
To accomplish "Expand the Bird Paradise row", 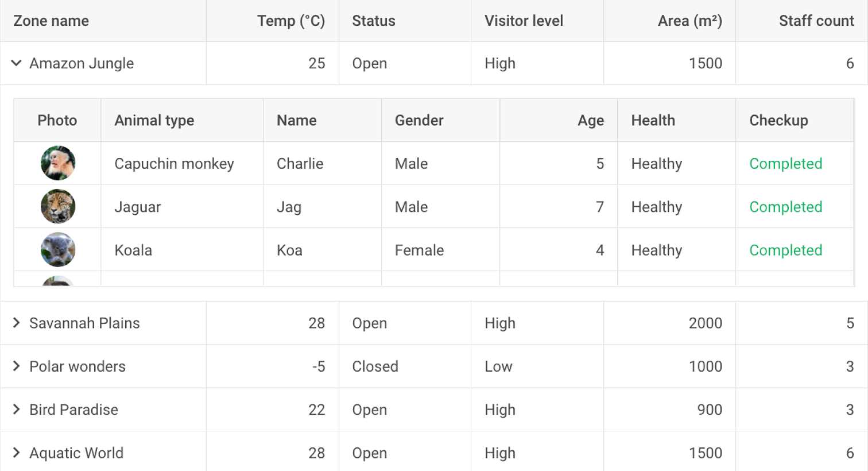I will [x=17, y=409].
